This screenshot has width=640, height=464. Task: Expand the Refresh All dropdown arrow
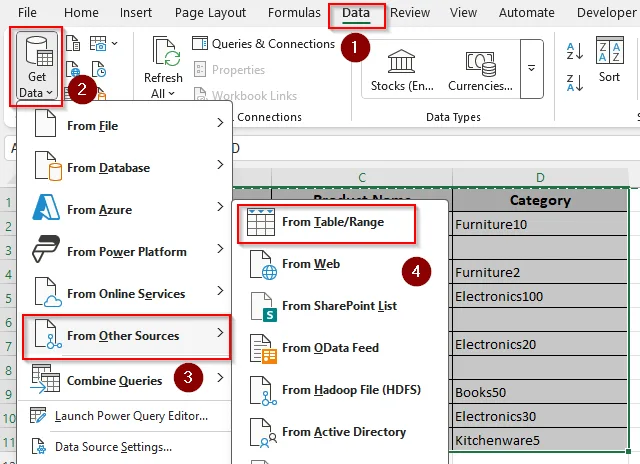coord(172,94)
